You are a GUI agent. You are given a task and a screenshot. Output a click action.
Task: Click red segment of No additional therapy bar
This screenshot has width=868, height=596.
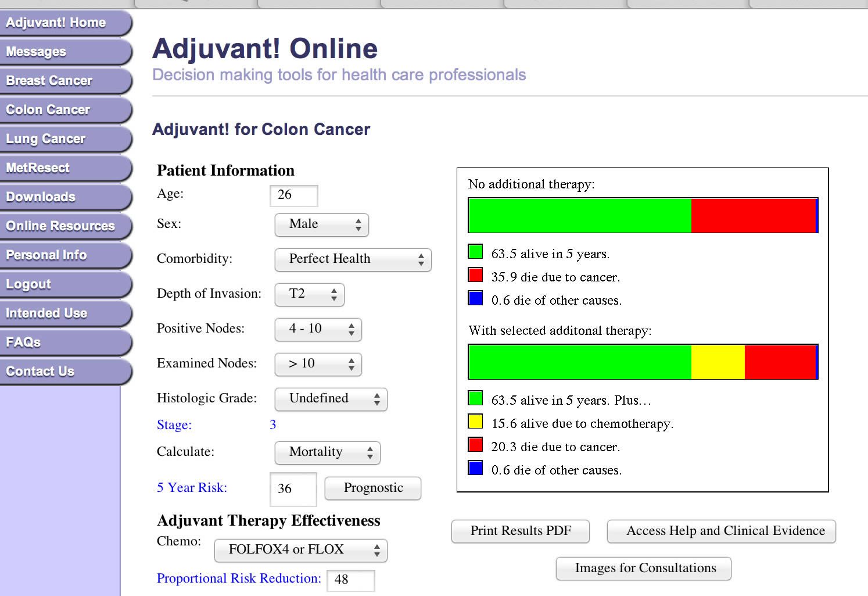coord(754,216)
